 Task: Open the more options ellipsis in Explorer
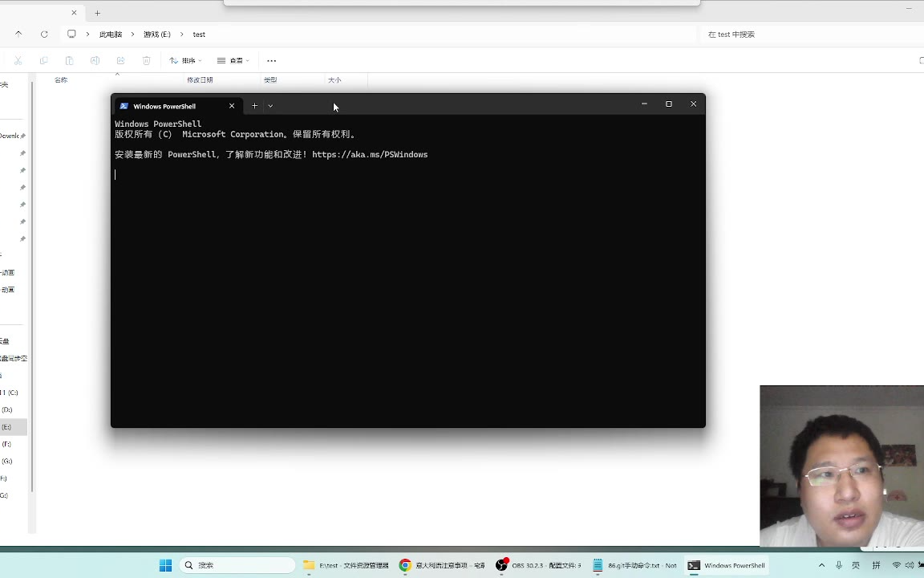click(x=272, y=61)
